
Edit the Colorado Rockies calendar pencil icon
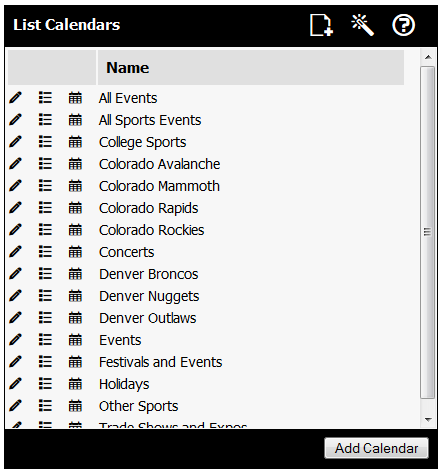15,230
